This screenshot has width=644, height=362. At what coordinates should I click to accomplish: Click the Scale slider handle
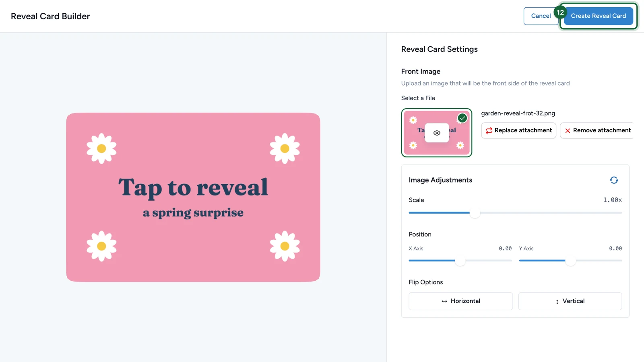click(x=475, y=213)
